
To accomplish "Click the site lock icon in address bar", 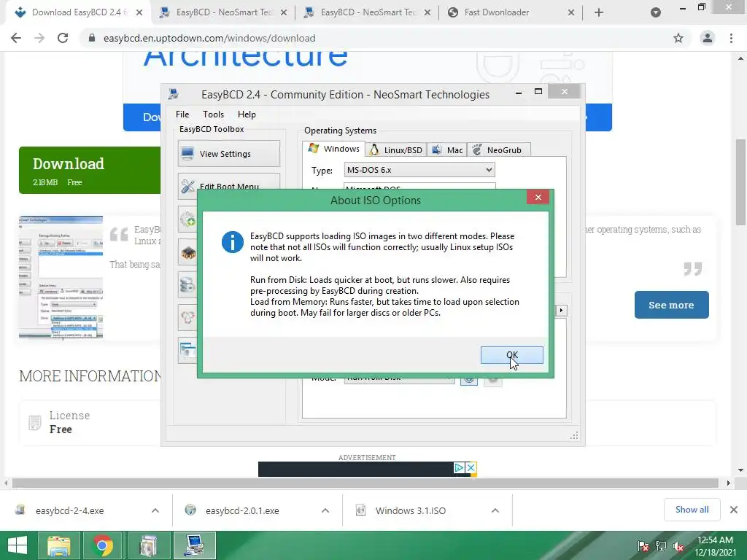I will click(92, 38).
